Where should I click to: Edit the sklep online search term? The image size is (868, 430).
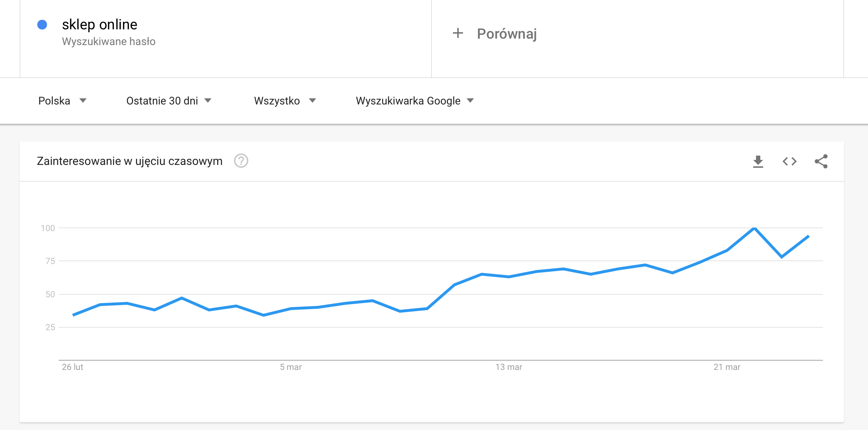click(99, 25)
